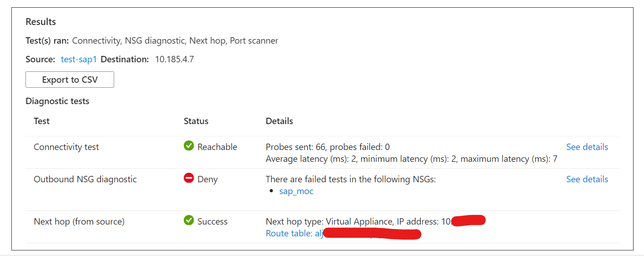This screenshot has width=644, height=265.
Task: Click the red Deny status icon
Action: coord(189,178)
